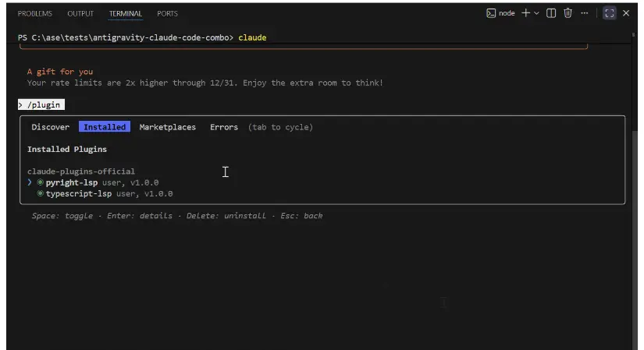
Task: Go to the Discover plugins tab
Action: (x=50, y=127)
